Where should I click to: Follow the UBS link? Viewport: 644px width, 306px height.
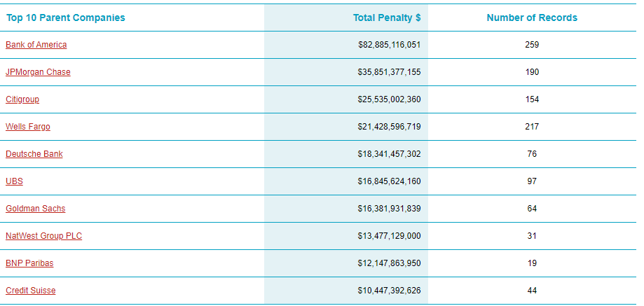tap(15, 181)
